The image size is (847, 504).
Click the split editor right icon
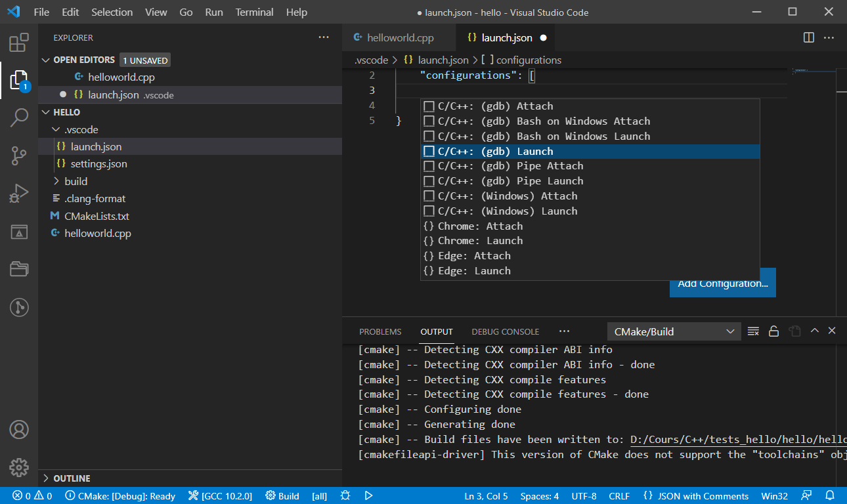point(809,37)
